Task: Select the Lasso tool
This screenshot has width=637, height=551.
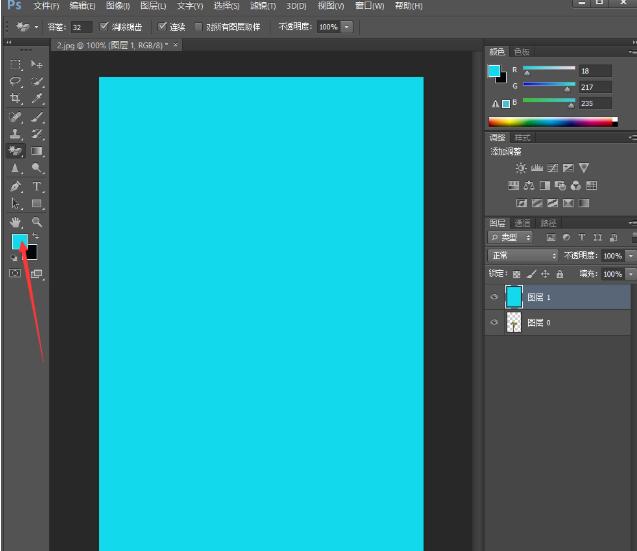Action: (x=15, y=82)
